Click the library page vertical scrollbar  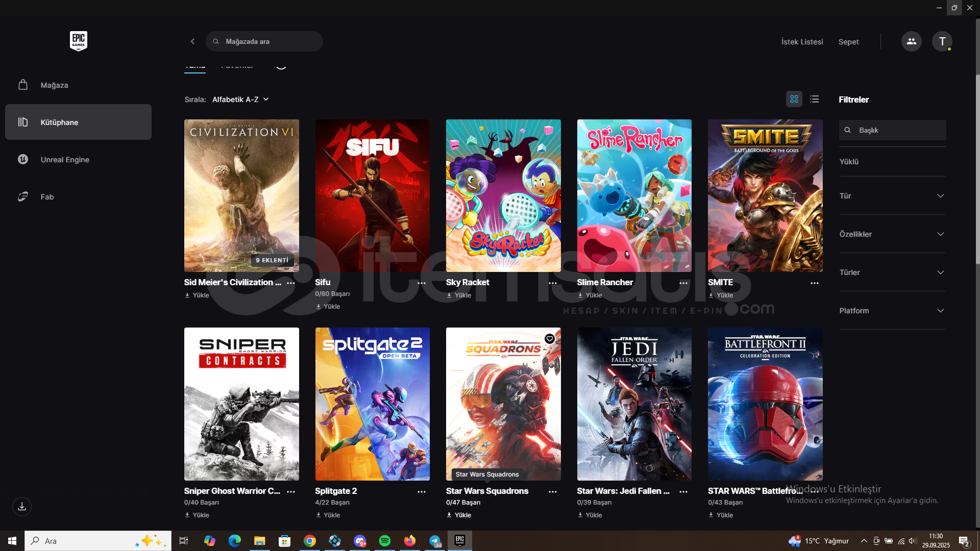point(977,168)
